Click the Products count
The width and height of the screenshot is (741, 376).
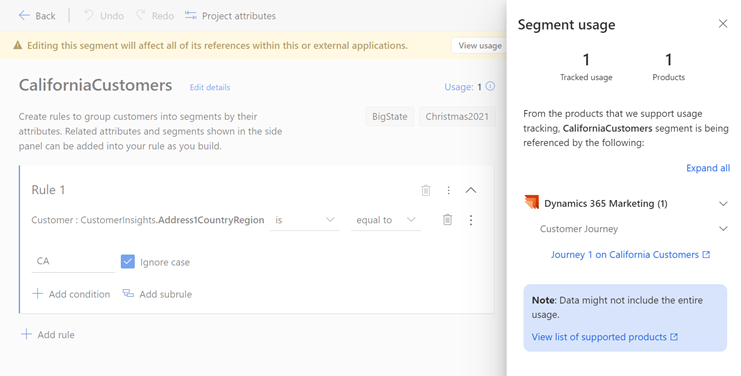[668, 60]
